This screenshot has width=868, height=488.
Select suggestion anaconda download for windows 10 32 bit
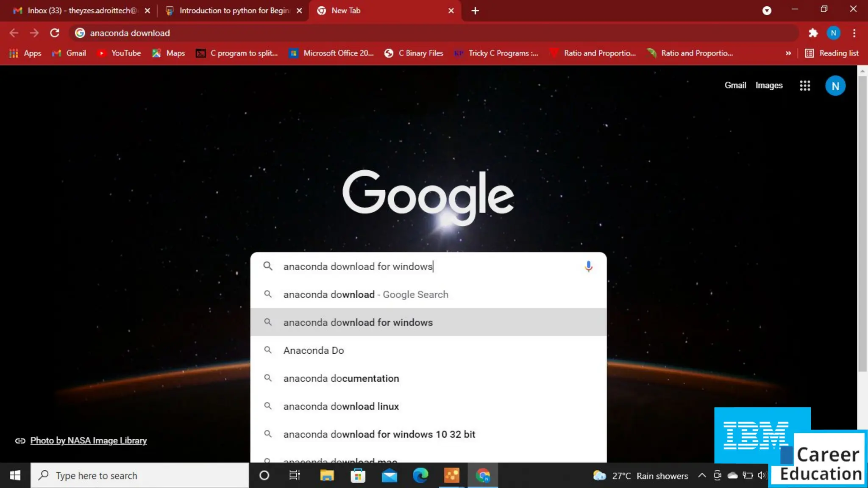[428, 434]
